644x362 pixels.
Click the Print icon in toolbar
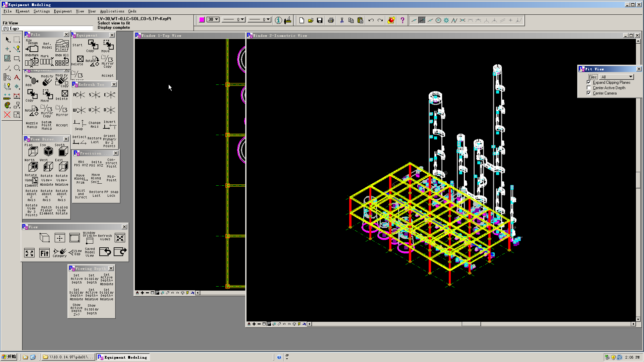coord(331,20)
